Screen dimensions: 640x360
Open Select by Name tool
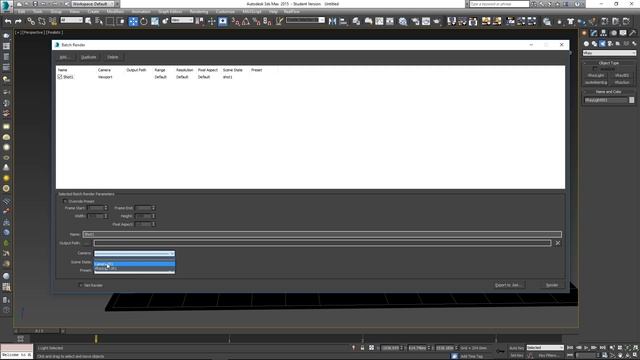tap(99, 21)
